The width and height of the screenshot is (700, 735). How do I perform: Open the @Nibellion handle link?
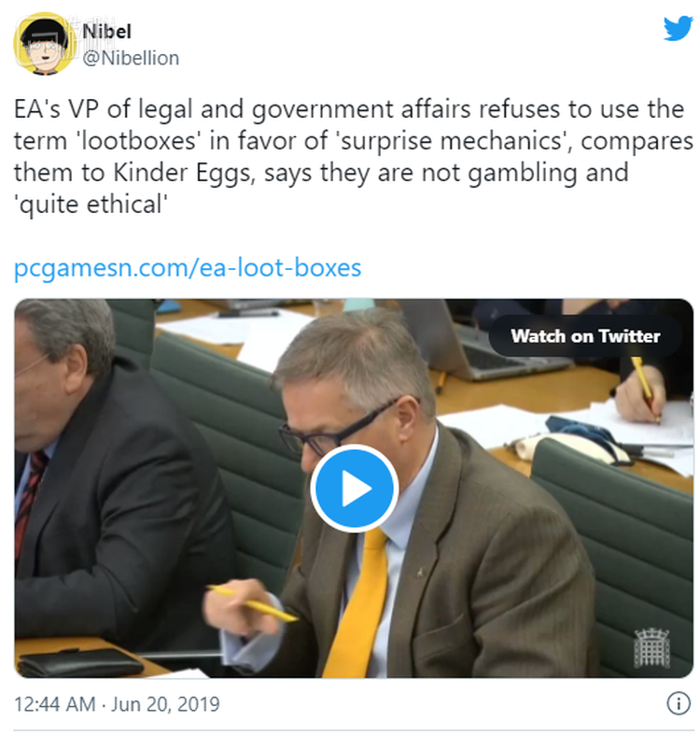point(131,59)
